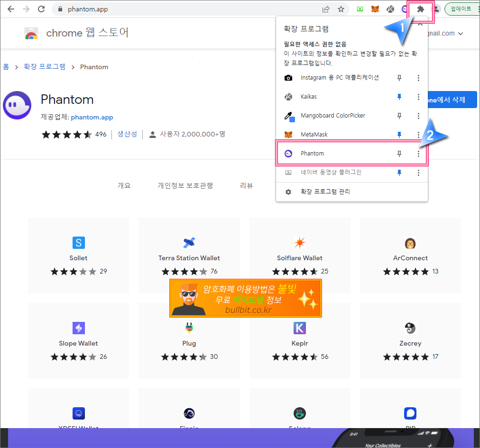Go to 홈 breadcrumb link
480x448 pixels.
coord(6,67)
